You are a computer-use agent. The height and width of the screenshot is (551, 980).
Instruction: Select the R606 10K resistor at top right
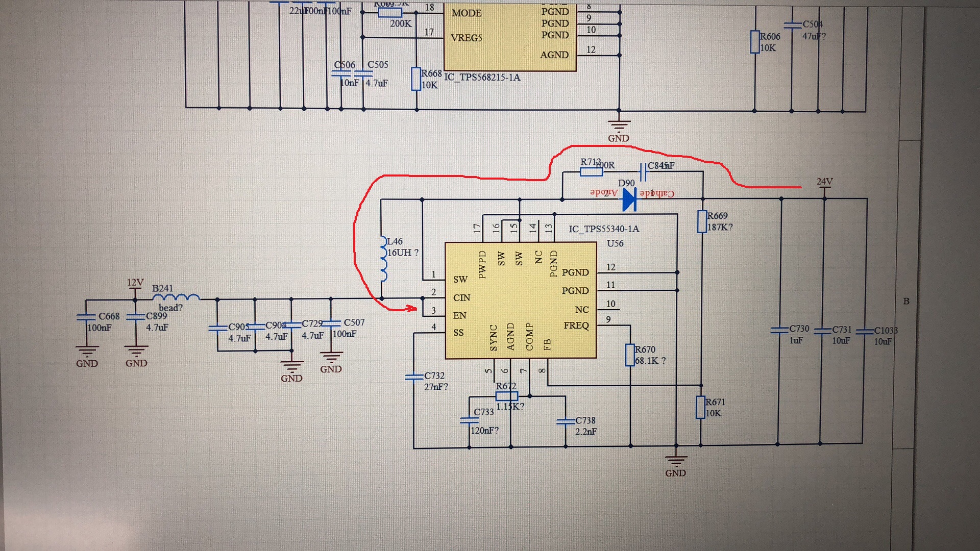tap(755, 42)
